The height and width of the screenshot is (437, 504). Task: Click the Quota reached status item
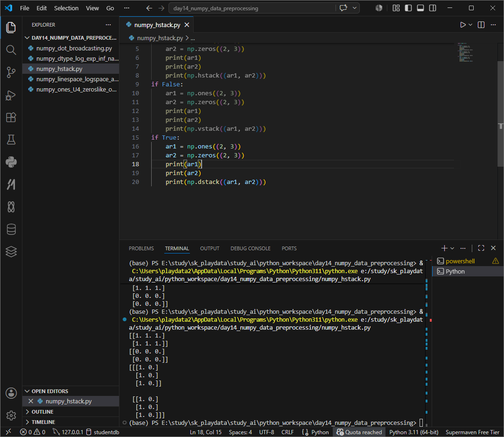pos(359,432)
